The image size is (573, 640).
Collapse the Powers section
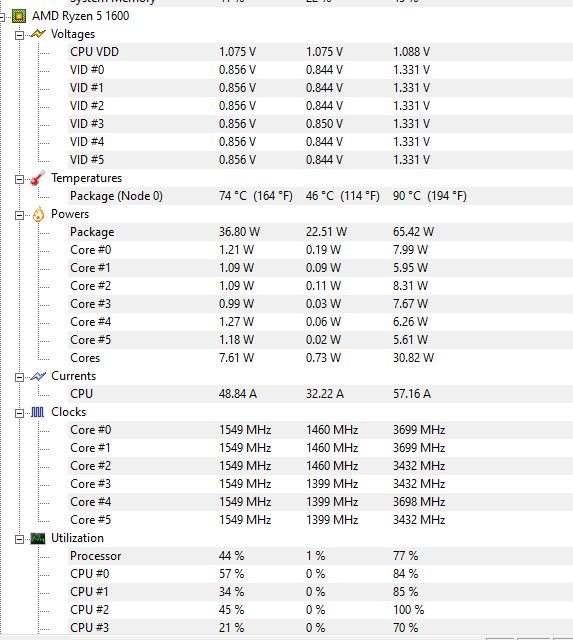19,216
